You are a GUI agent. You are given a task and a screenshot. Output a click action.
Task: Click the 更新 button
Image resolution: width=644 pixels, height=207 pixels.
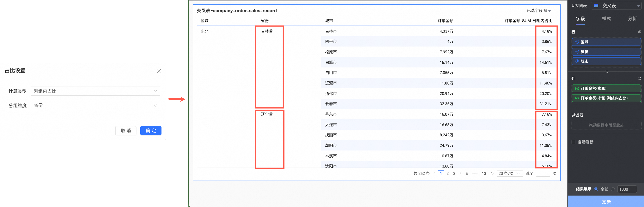[x=606, y=202]
